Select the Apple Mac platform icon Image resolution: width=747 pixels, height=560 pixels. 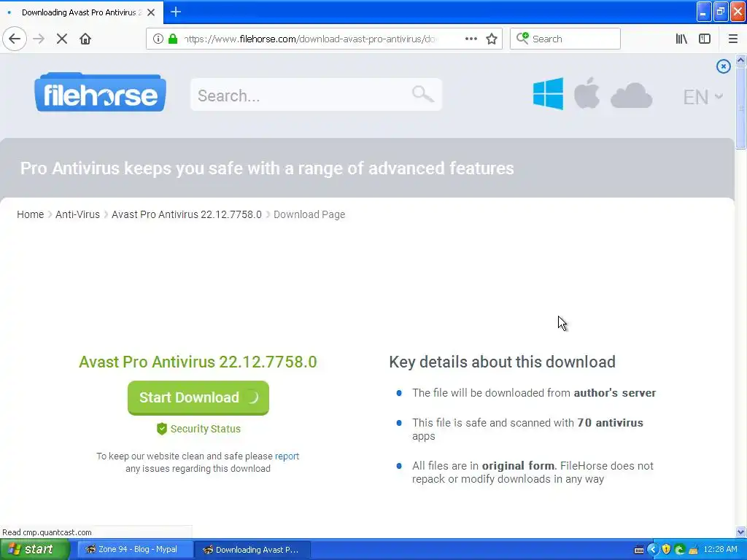(587, 93)
